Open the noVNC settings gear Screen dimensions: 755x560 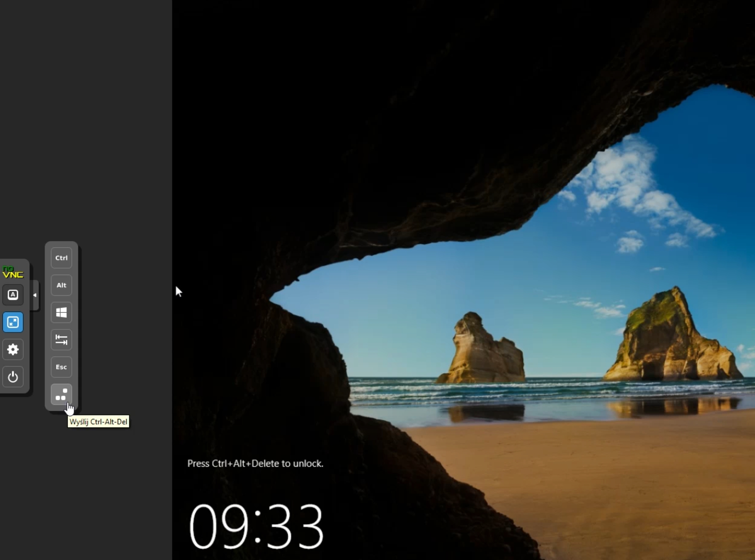13,349
